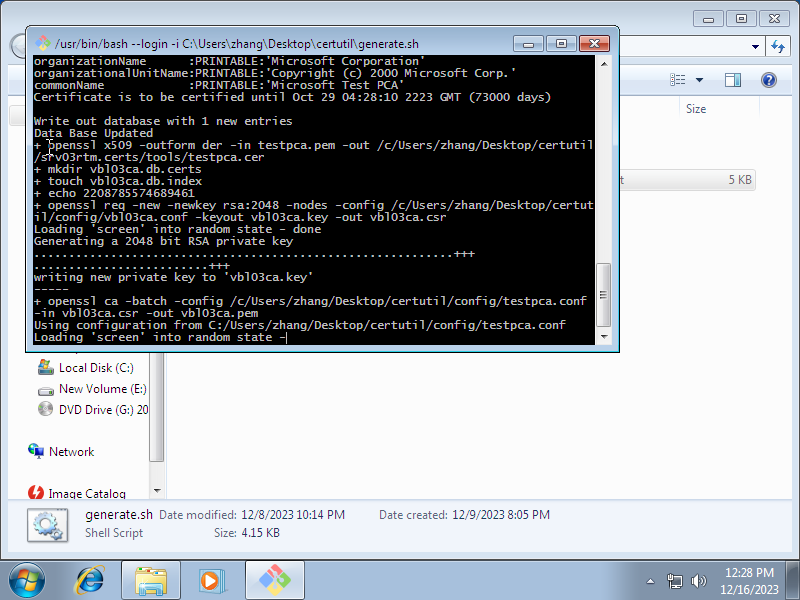Maximize the Explorer window
The image size is (800, 600).
click(741, 19)
